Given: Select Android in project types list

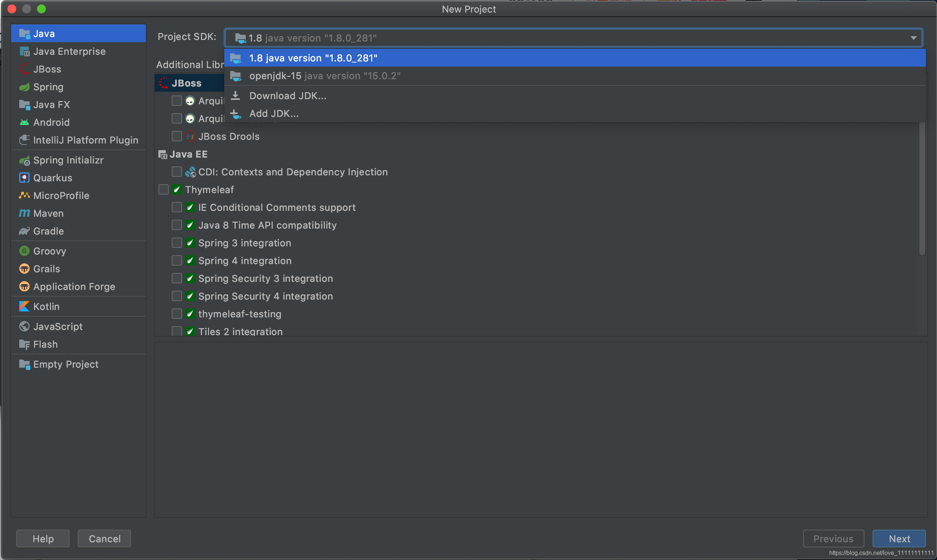Looking at the screenshot, I should (78, 122).
